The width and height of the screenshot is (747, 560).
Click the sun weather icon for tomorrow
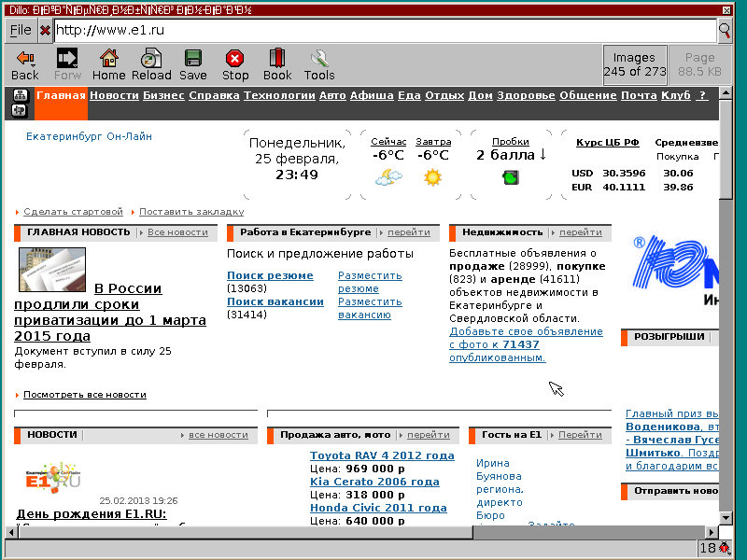432,177
